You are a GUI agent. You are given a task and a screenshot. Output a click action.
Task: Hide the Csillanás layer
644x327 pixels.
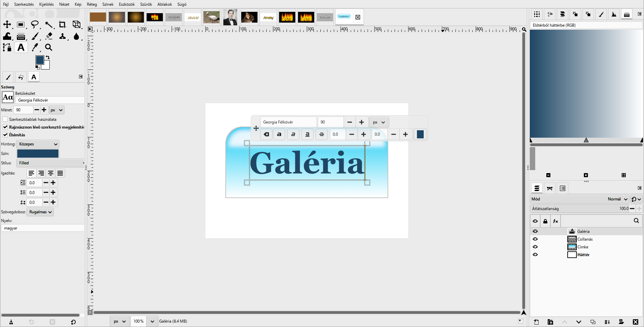pyautogui.click(x=535, y=239)
